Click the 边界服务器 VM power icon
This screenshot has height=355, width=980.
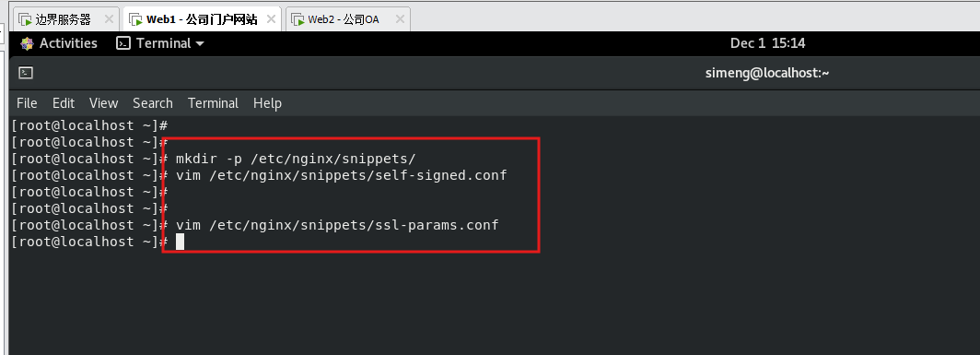(26, 20)
